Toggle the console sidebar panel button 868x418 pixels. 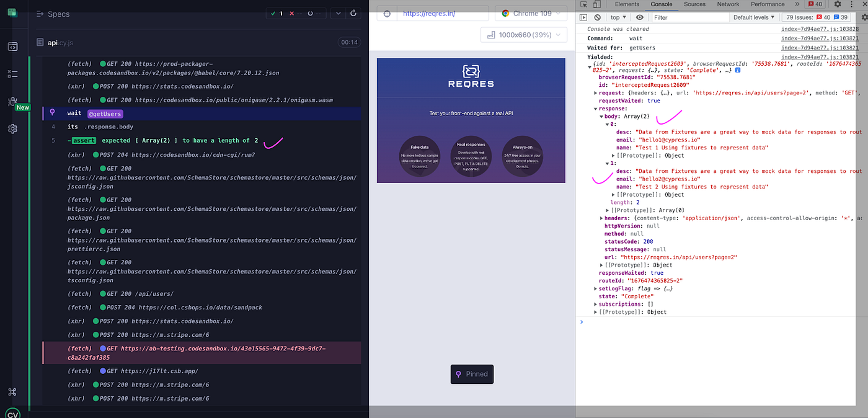(x=584, y=17)
